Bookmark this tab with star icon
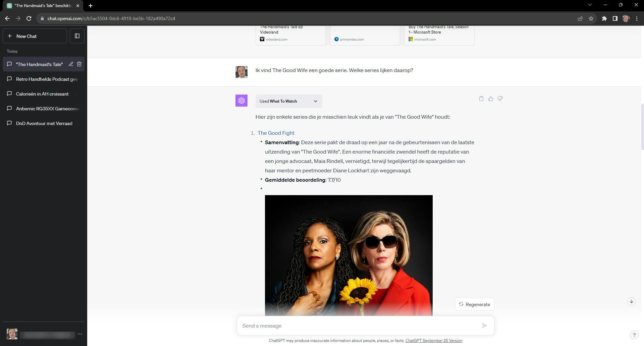This screenshot has height=346, width=644. pos(591,18)
